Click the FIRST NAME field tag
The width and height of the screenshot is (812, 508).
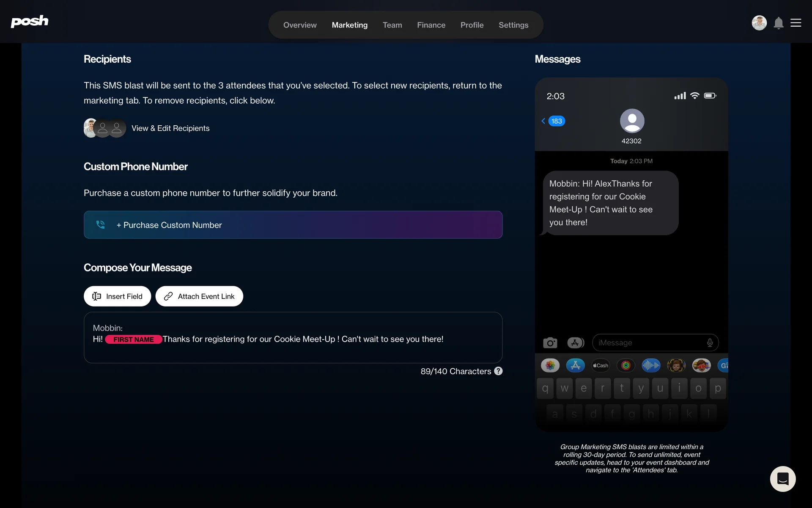click(133, 340)
